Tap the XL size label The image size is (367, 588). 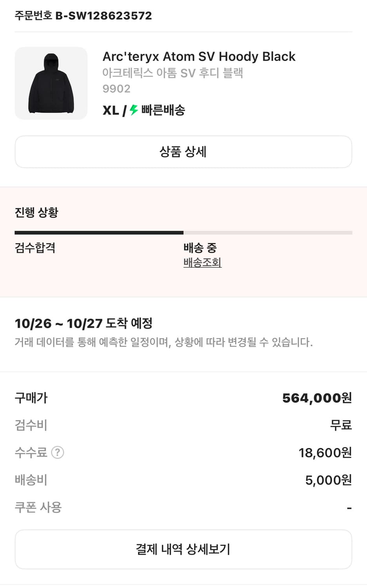(111, 110)
